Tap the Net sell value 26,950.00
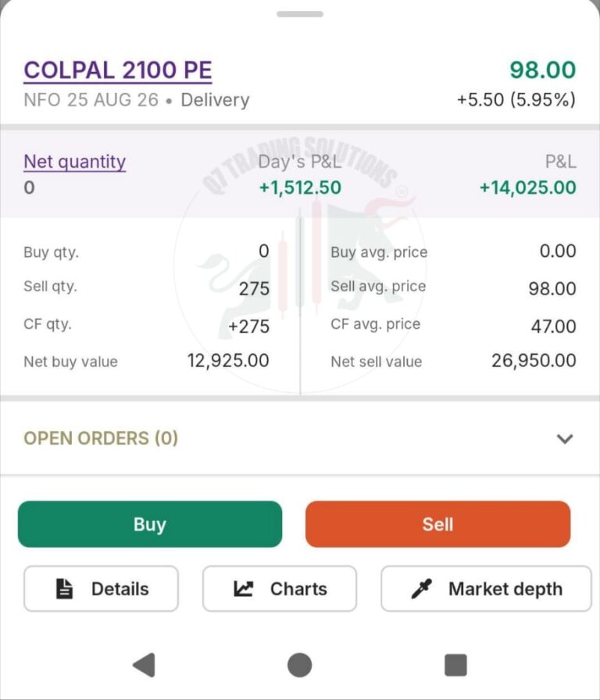Image resolution: width=600 pixels, height=700 pixels. coord(534,361)
